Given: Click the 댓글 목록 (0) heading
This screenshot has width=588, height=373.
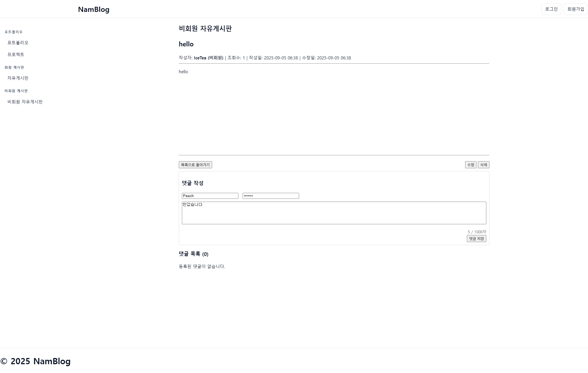Looking at the screenshot, I should click(x=193, y=254).
